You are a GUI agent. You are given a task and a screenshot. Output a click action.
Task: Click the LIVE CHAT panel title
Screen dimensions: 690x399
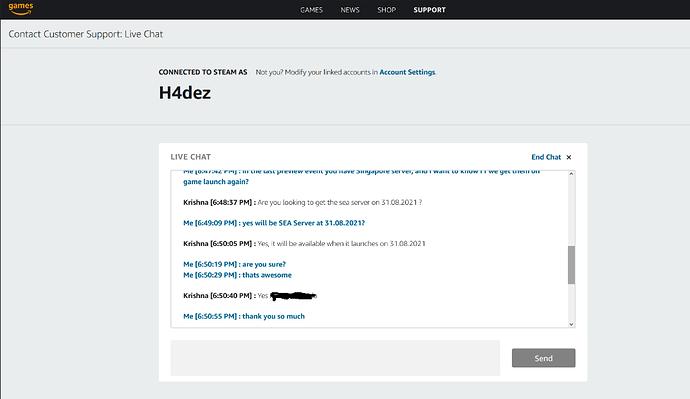point(191,157)
